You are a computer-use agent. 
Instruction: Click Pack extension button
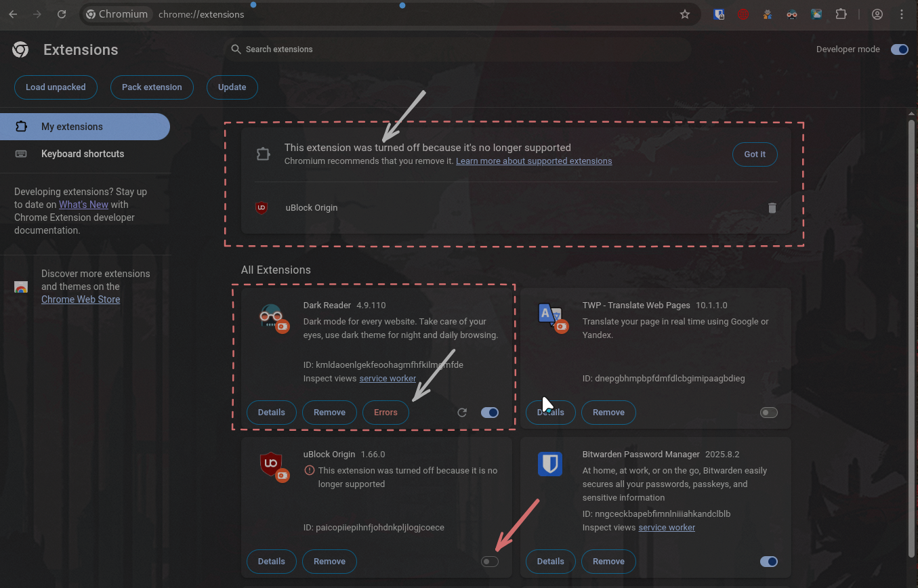pyautogui.click(x=152, y=87)
